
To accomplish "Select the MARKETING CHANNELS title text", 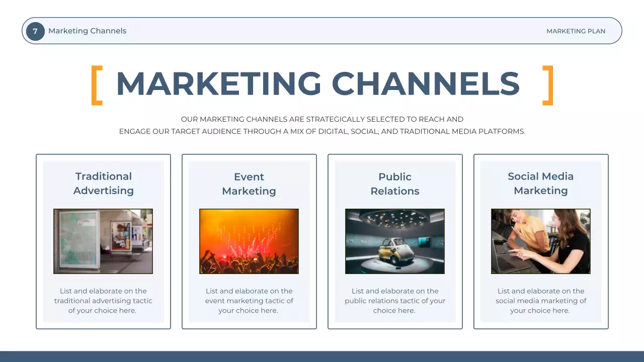I will point(318,84).
